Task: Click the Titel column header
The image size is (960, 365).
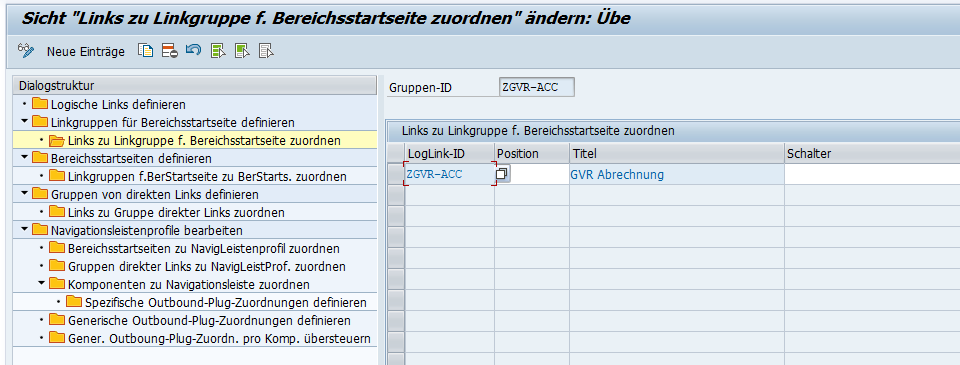Action: [677, 154]
